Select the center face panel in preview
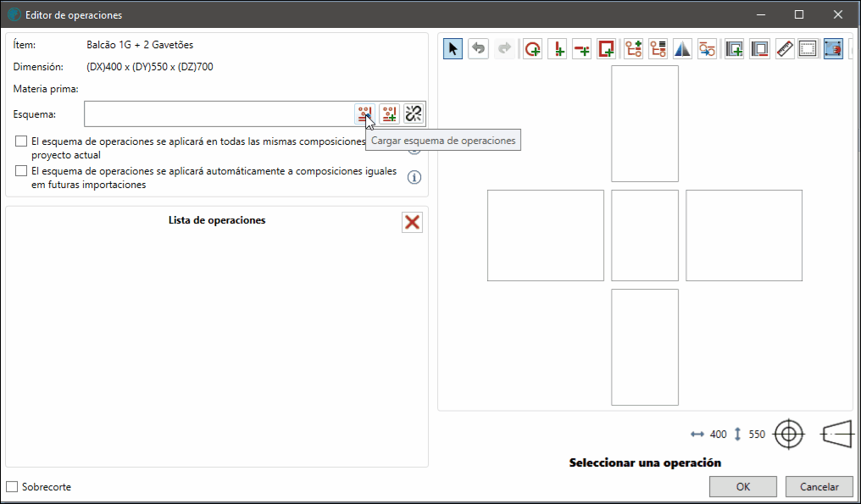The height and width of the screenshot is (504, 861). coord(645,235)
